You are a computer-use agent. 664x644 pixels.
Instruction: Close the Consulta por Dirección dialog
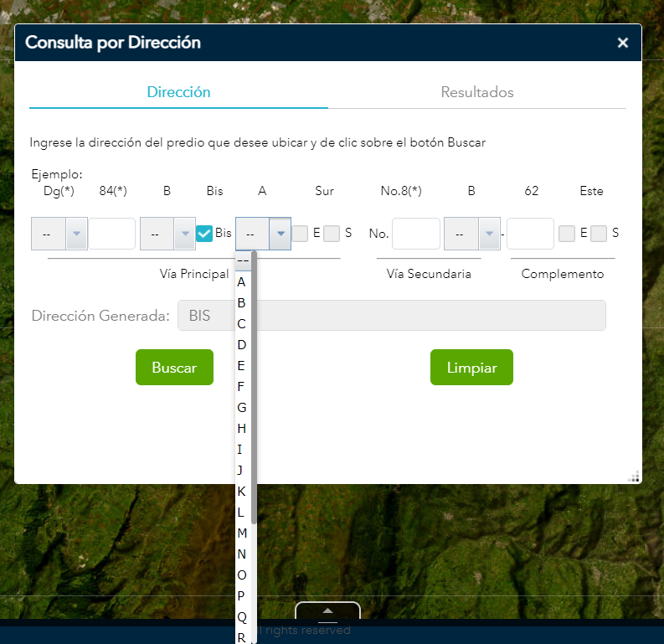coord(622,43)
